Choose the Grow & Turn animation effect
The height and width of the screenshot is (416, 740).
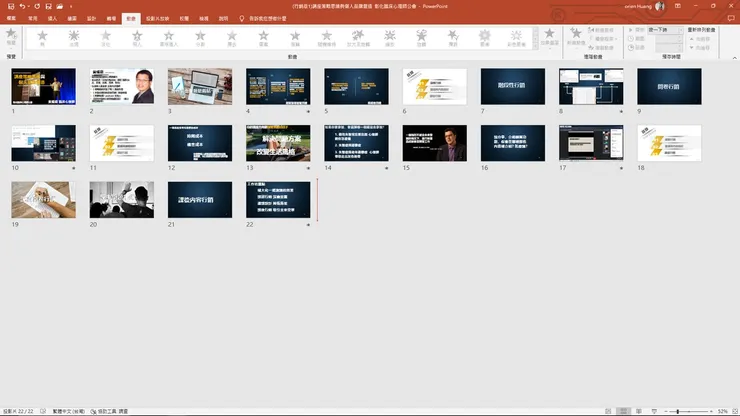pos(358,38)
